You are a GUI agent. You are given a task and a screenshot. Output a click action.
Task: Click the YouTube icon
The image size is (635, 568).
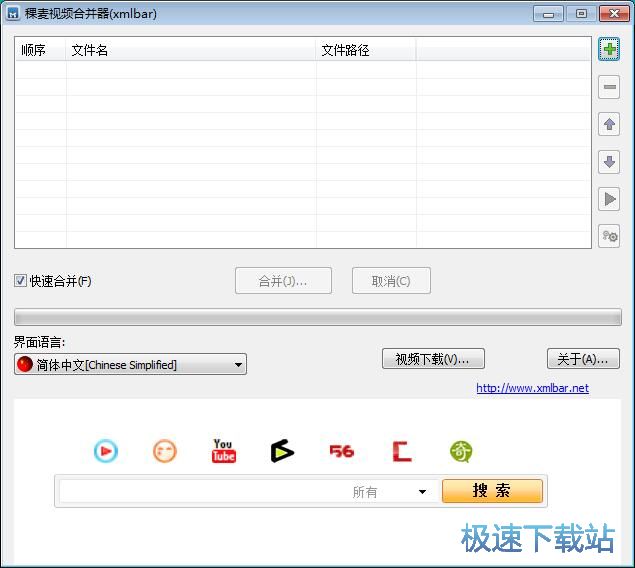224,451
